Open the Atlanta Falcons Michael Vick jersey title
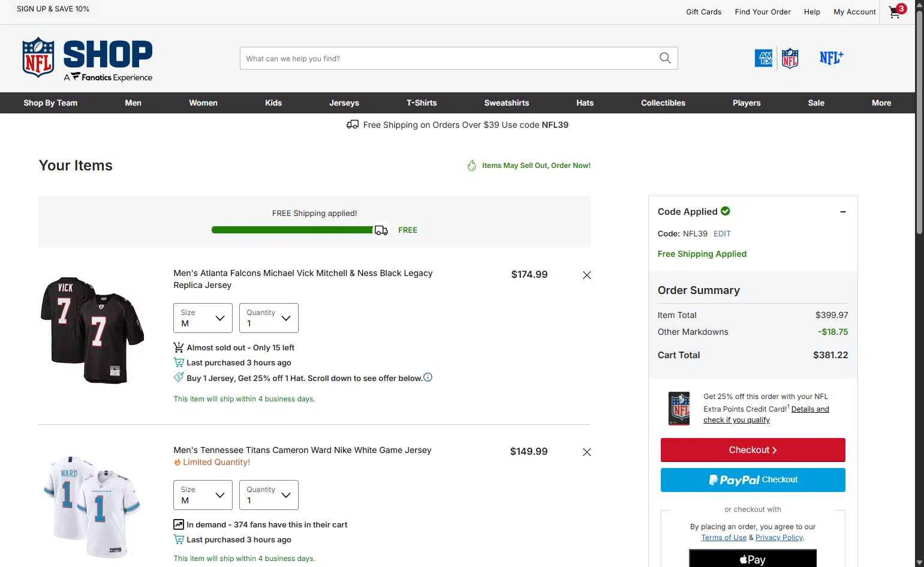 pos(303,279)
